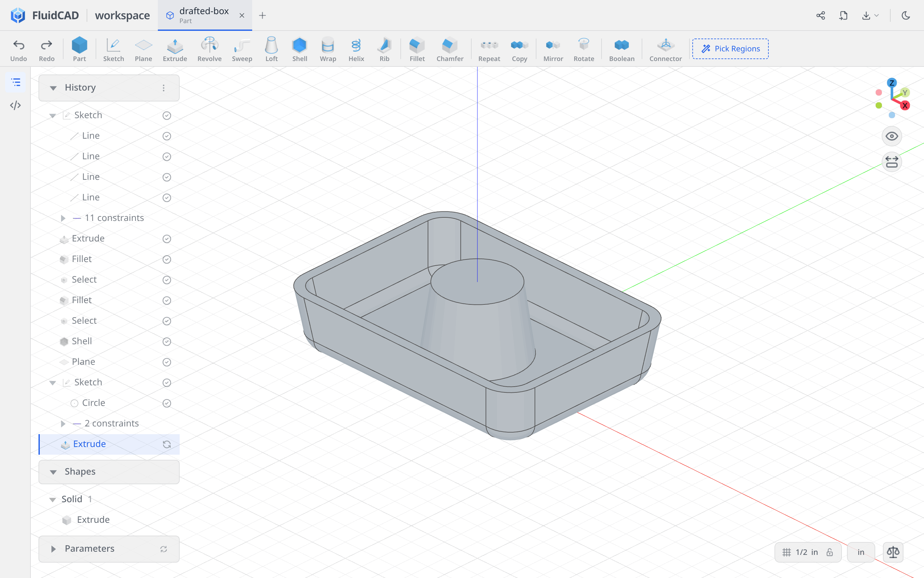Select the Copy tool
The width and height of the screenshot is (924, 578).
[x=519, y=49]
